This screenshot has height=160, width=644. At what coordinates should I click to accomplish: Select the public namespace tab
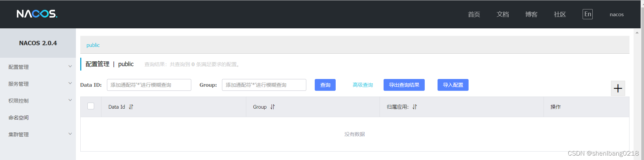[93, 45]
